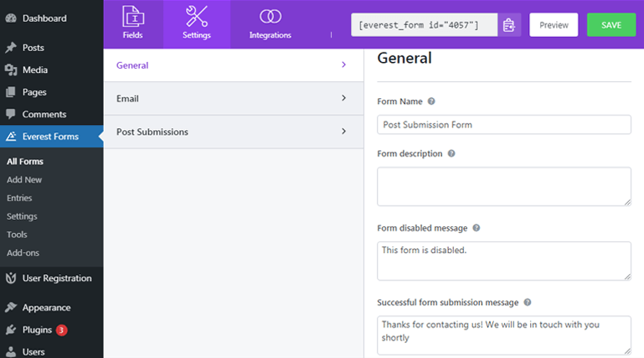Click the Users person icon

(x=11, y=352)
